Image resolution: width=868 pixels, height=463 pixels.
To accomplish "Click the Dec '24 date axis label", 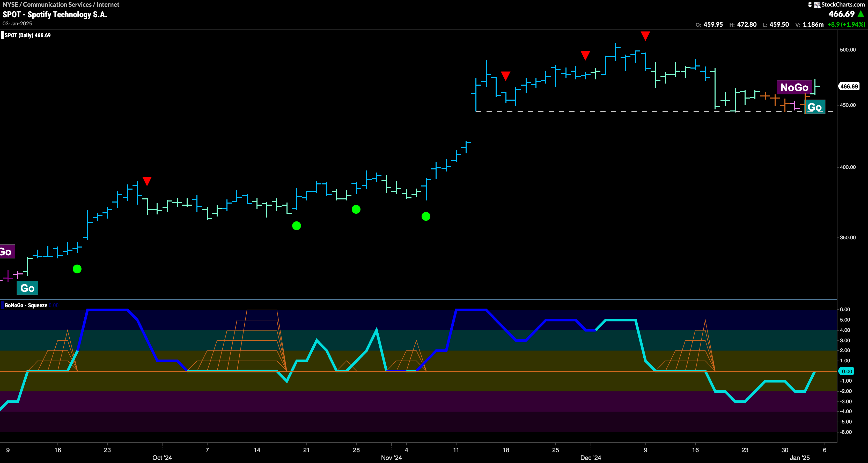I will (x=591, y=458).
